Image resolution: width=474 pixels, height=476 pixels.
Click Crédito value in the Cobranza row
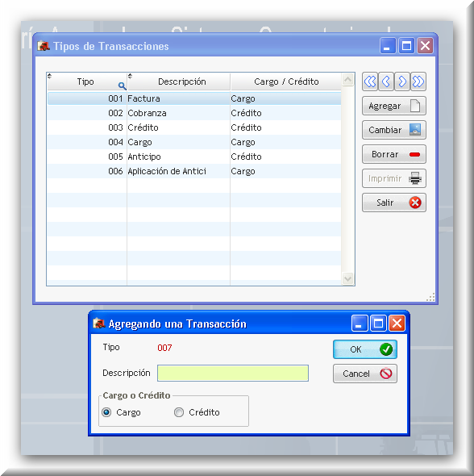pos(246,113)
